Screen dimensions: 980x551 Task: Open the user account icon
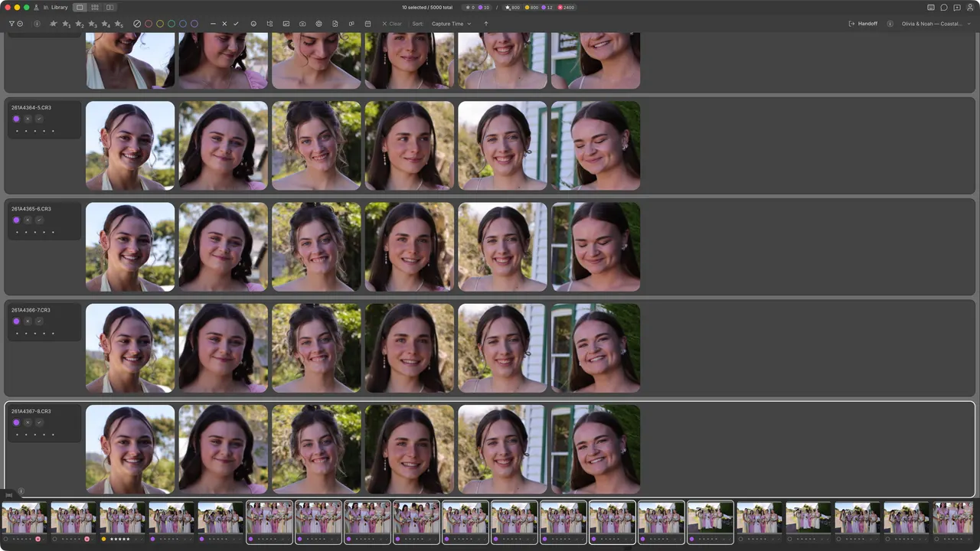[x=970, y=7]
